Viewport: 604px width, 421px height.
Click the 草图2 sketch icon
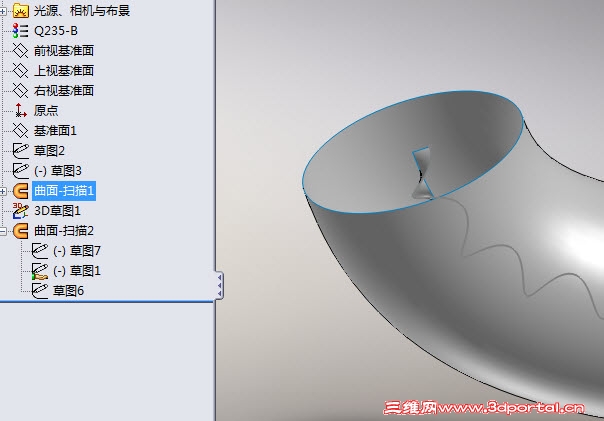[x=20, y=151]
